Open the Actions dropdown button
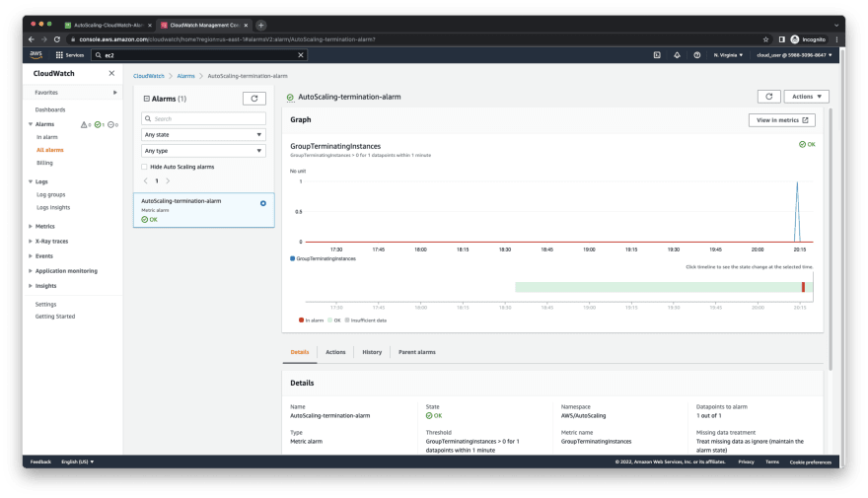This screenshot has width=868, height=498. pyautogui.click(x=806, y=97)
